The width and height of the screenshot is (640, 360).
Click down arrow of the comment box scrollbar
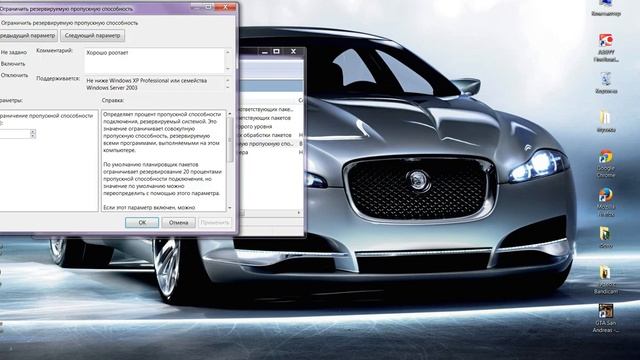(228, 69)
